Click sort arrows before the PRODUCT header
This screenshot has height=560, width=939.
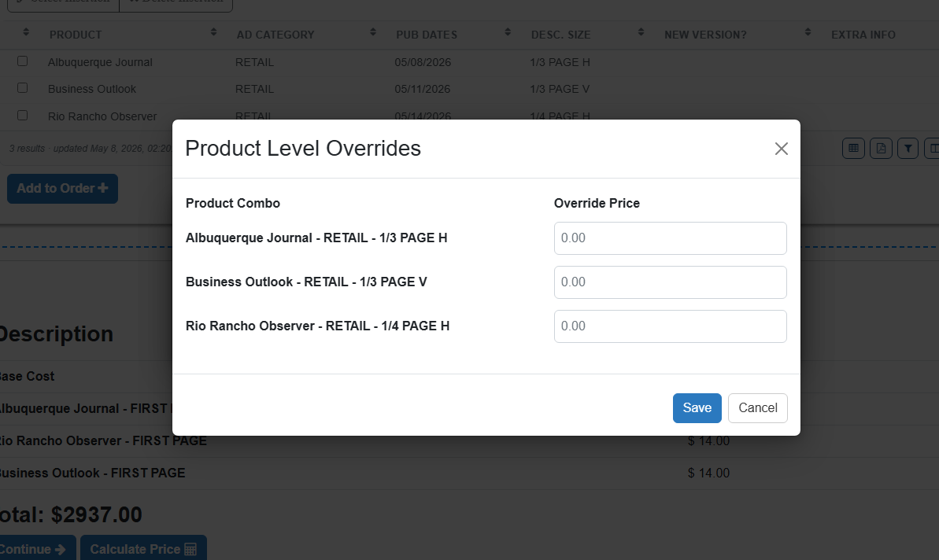click(26, 32)
